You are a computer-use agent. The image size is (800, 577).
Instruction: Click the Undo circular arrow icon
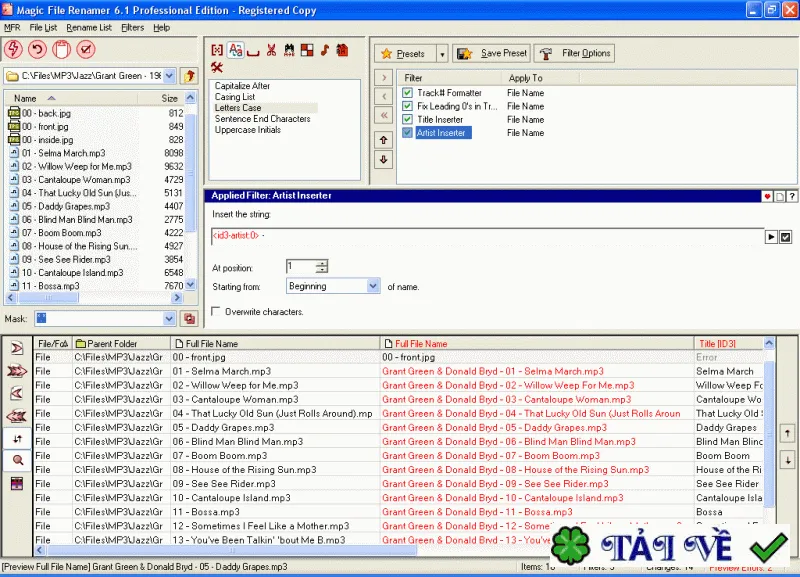[x=37, y=49]
